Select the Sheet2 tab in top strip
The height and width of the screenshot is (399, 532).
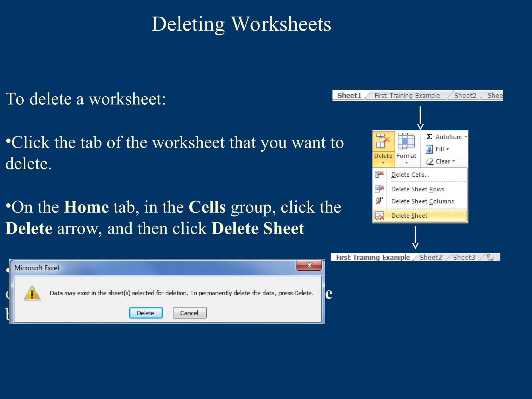[465, 96]
